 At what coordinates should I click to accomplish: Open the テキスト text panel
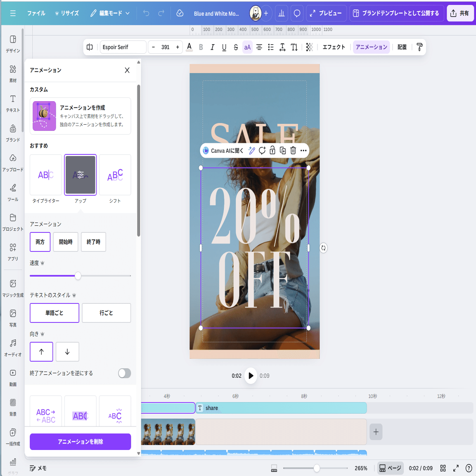pos(13,103)
